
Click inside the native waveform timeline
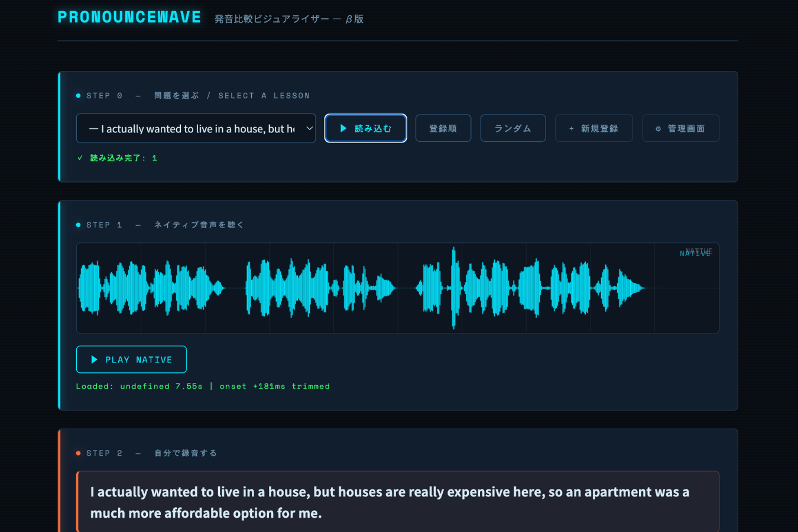[x=398, y=288]
